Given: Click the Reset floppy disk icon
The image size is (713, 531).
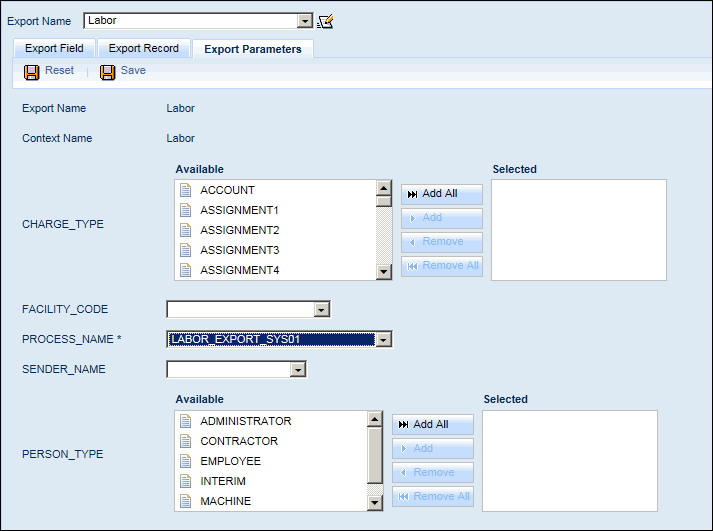Looking at the screenshot, I should (x=32, y=71).
